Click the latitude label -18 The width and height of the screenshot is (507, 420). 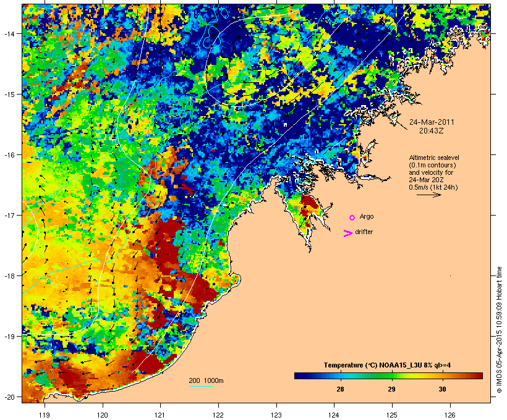tap(9, 275)
